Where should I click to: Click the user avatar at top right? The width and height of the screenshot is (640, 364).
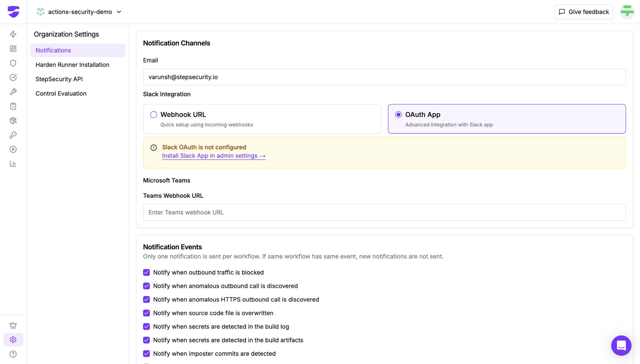(627, 12)
